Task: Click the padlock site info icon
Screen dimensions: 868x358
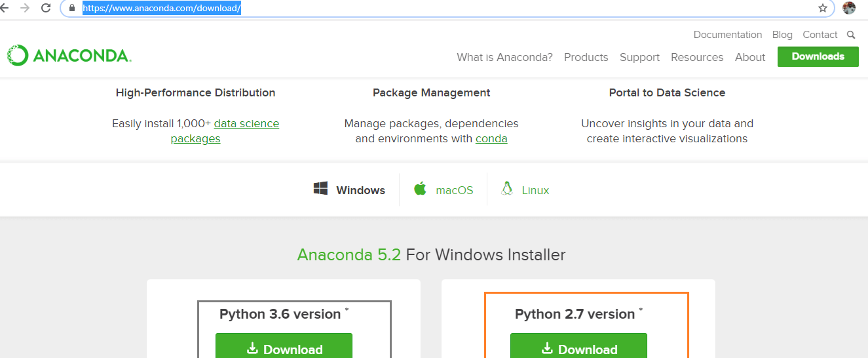Action: point(72,9)
